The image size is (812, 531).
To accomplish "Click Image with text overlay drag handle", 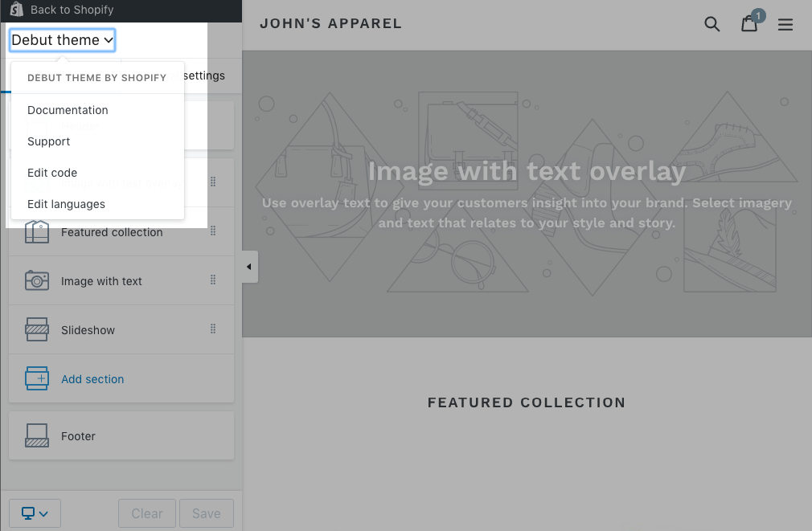I will [213, 182].
